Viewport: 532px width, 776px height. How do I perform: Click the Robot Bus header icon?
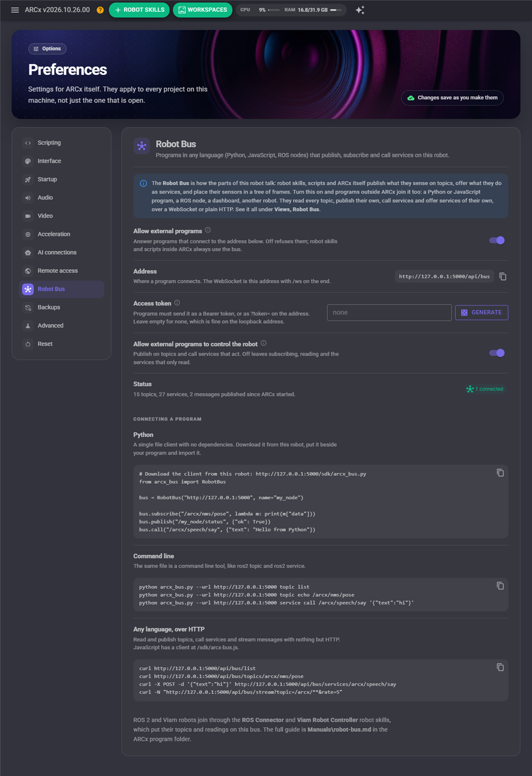pyautogui.click(x=142, y=146)
